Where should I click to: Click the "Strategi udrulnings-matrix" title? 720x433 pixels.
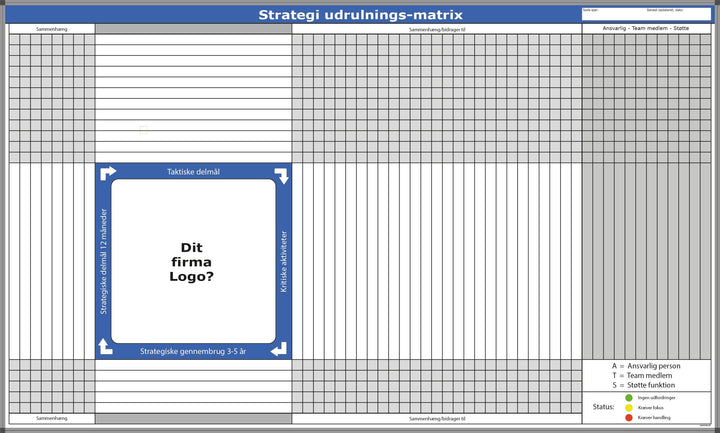[x=360, y=15]
